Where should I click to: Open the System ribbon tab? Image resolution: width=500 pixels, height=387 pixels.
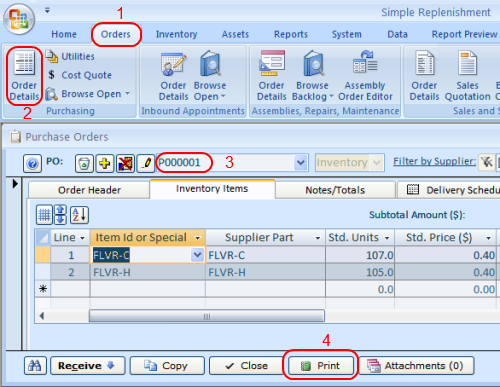tap(347, 34)
